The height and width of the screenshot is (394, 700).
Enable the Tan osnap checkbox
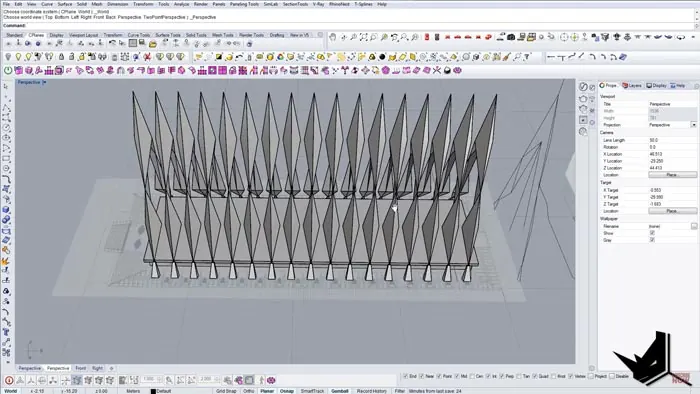(519, 376)
